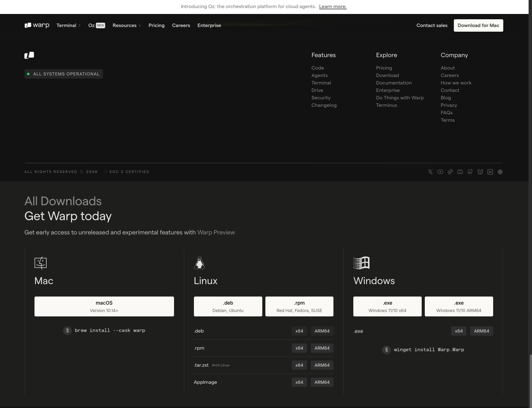The height and width of the screenshot is (408, 532).
Task: Open the Changelog link
Action: pyautogui.click(x=324, y=105)
